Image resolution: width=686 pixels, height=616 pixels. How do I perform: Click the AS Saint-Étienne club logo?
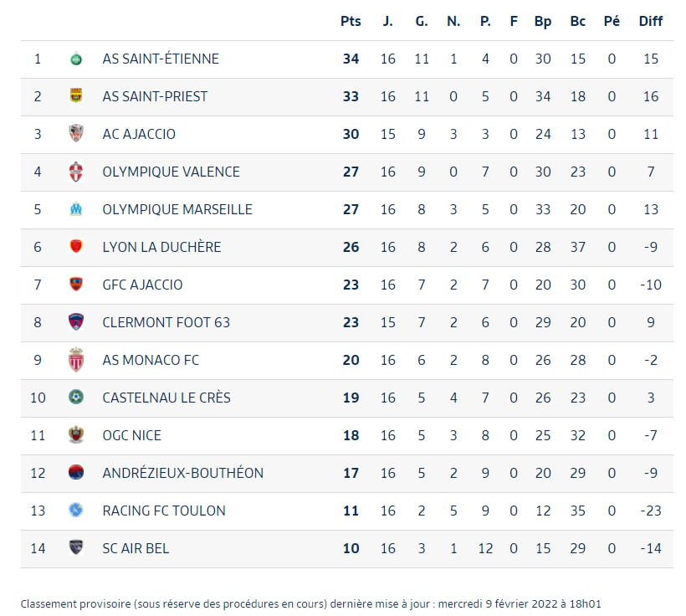click(x=76, y=59)
